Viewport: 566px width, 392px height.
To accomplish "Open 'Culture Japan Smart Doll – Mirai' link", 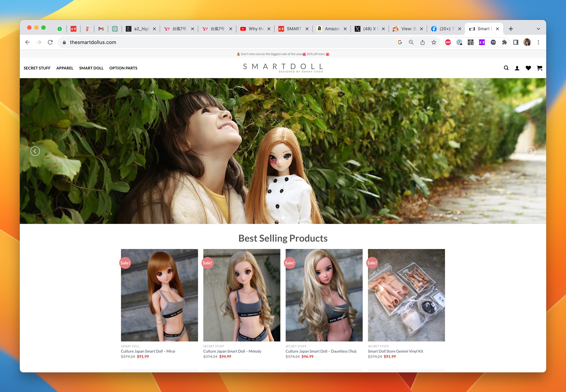I will coord(148,351).
